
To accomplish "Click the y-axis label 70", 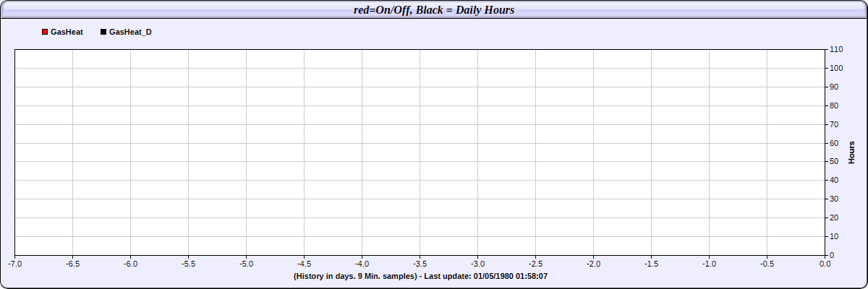I will 834,124.
